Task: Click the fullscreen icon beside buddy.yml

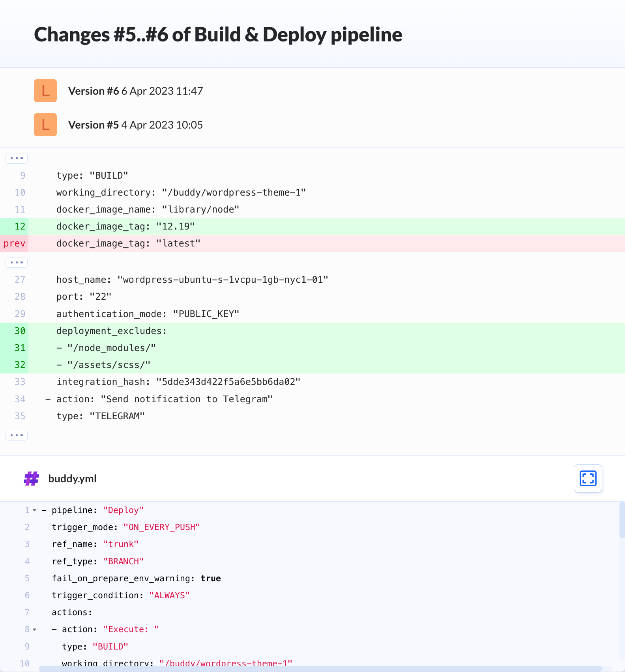Action: (x=588, y=478)
